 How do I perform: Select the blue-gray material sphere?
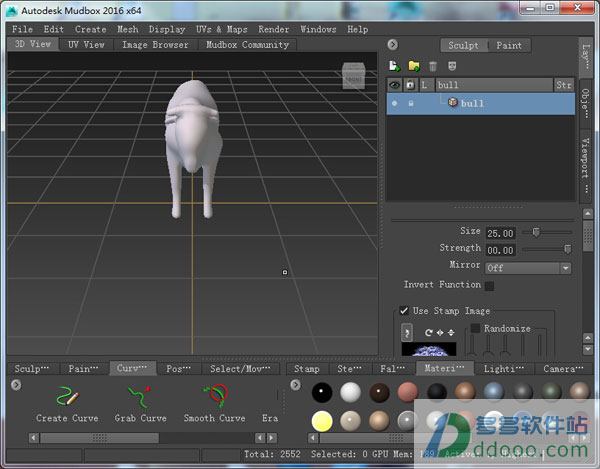point(494,392)
